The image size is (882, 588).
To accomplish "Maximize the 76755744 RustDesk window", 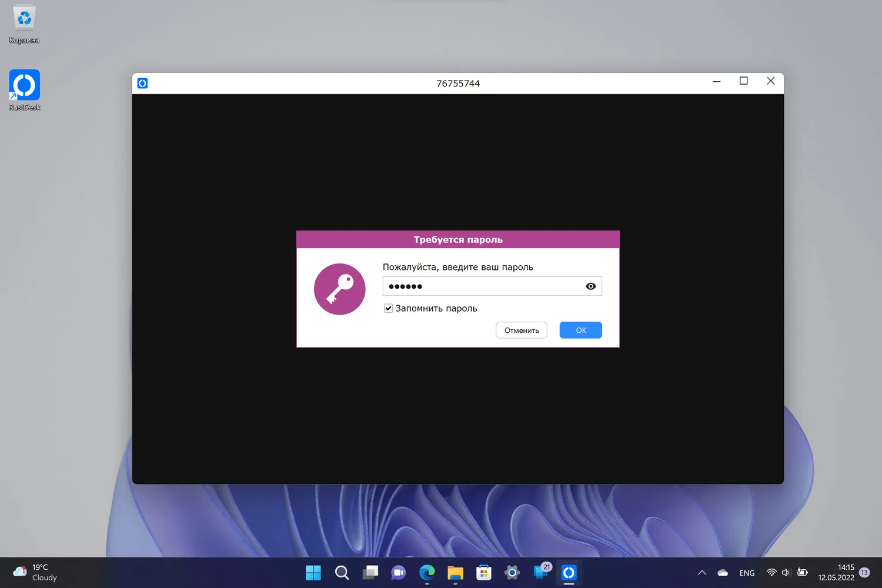I will tap(744, 81).
